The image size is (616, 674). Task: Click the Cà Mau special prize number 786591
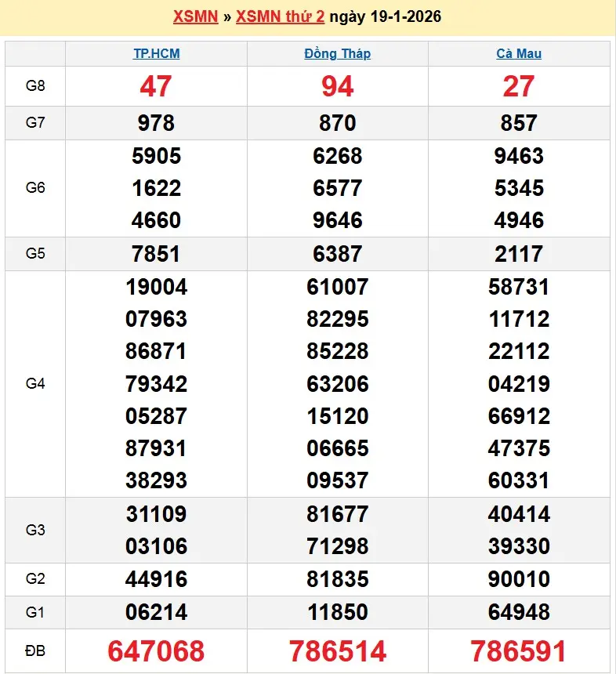(519, 650)
